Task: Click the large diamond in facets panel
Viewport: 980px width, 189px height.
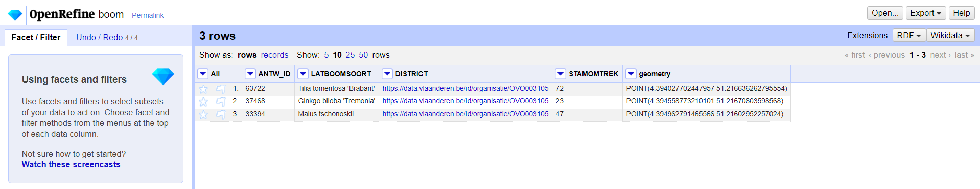Action: click(163, 76)
